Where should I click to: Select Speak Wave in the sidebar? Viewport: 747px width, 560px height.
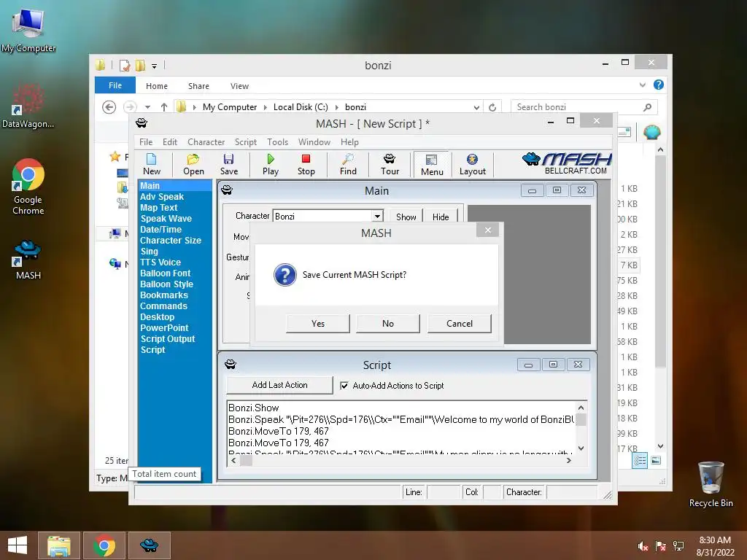coord(166,219)
